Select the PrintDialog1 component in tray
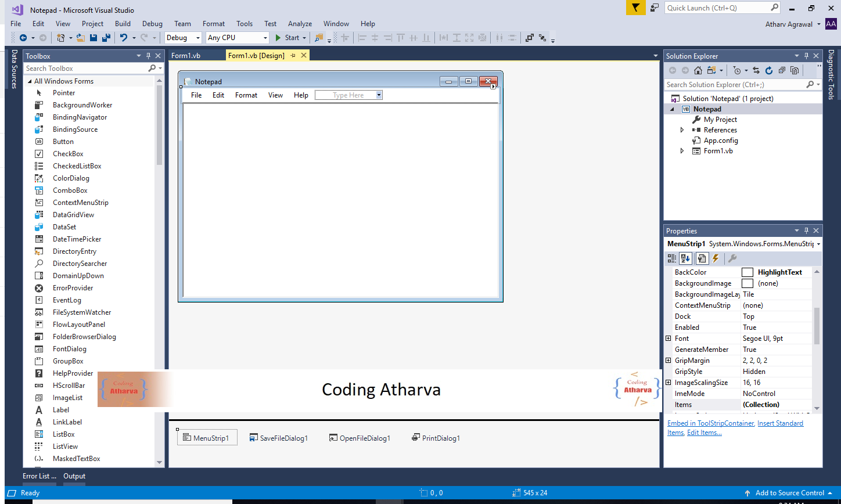This screenshot has width=841, height=504. coord(436,438)
